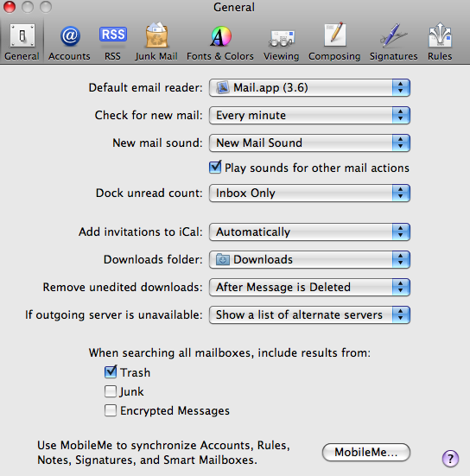The width and height of the screenshot is (470, 476).
Task: Open the outgoing server unavailable dropdown
Action: pos(309,314)
